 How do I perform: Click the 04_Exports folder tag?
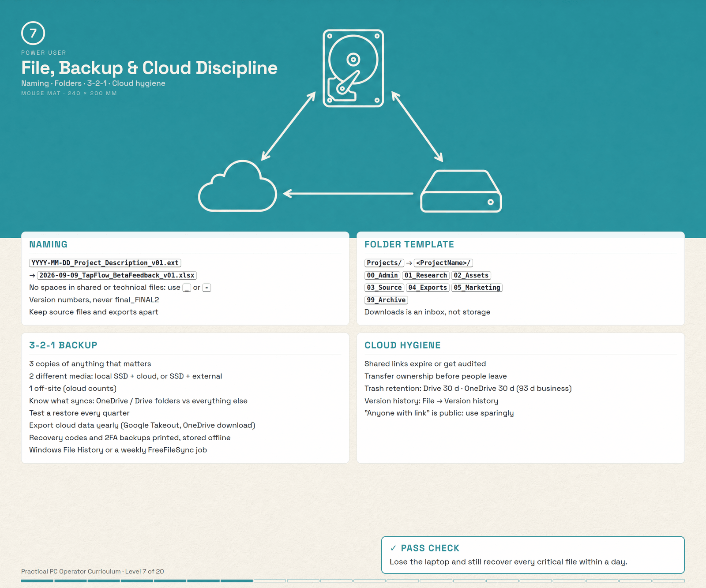pyautogui.click(x=428, y=288)
